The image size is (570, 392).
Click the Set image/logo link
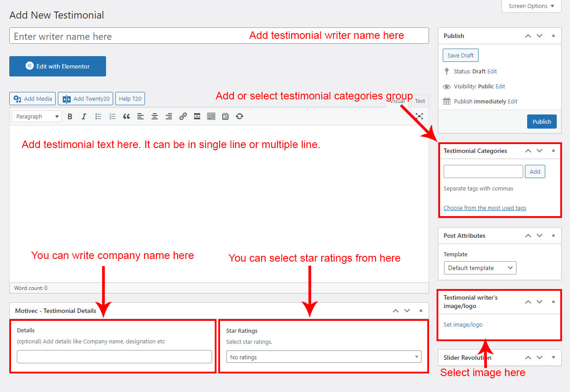coord(463,325)
